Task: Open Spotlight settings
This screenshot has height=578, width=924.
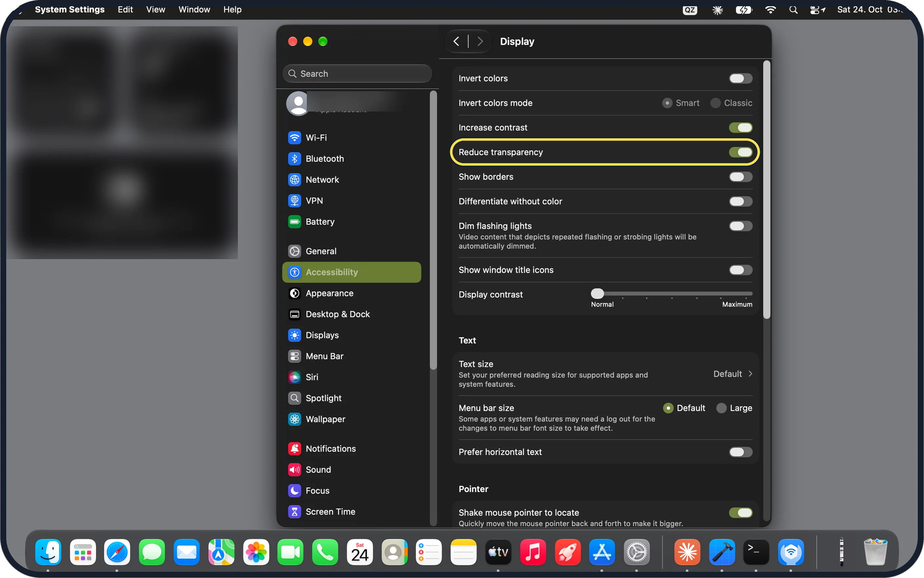Action: [x=351, y=398]
